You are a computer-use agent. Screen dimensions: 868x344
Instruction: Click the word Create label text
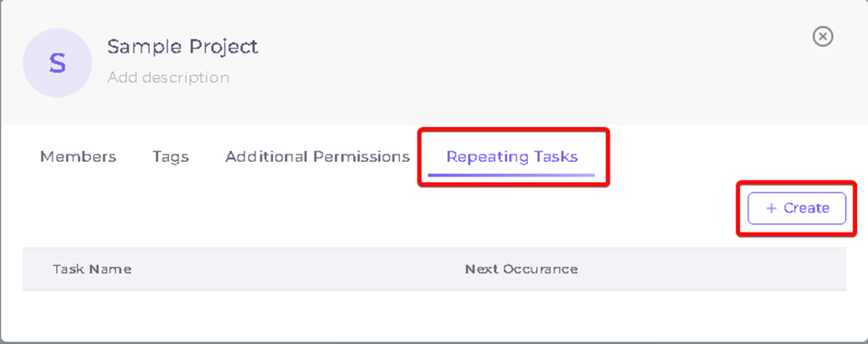click(806, 208)
